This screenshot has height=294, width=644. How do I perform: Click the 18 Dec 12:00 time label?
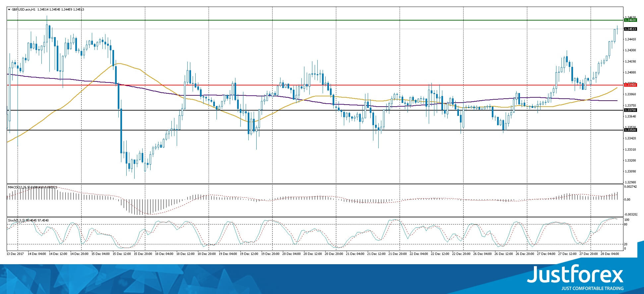(x=185, y=254)
